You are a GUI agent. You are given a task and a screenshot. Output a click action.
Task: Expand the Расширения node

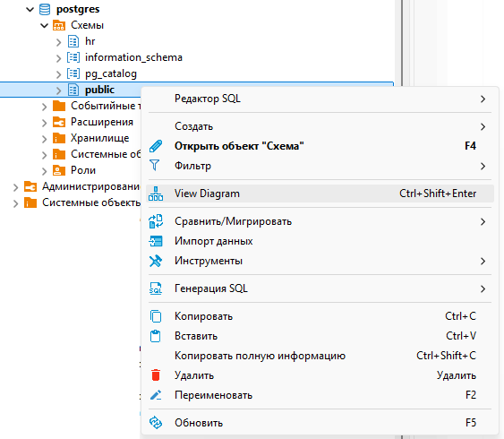[45, 123]
